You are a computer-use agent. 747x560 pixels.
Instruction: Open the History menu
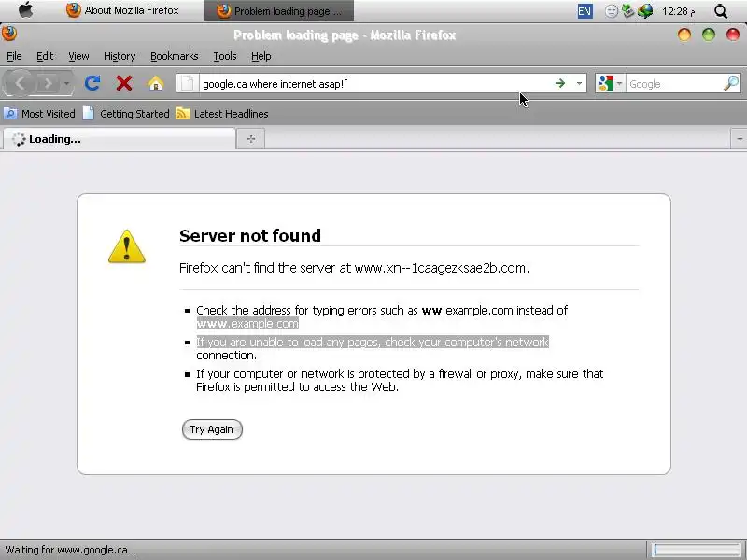120,56
